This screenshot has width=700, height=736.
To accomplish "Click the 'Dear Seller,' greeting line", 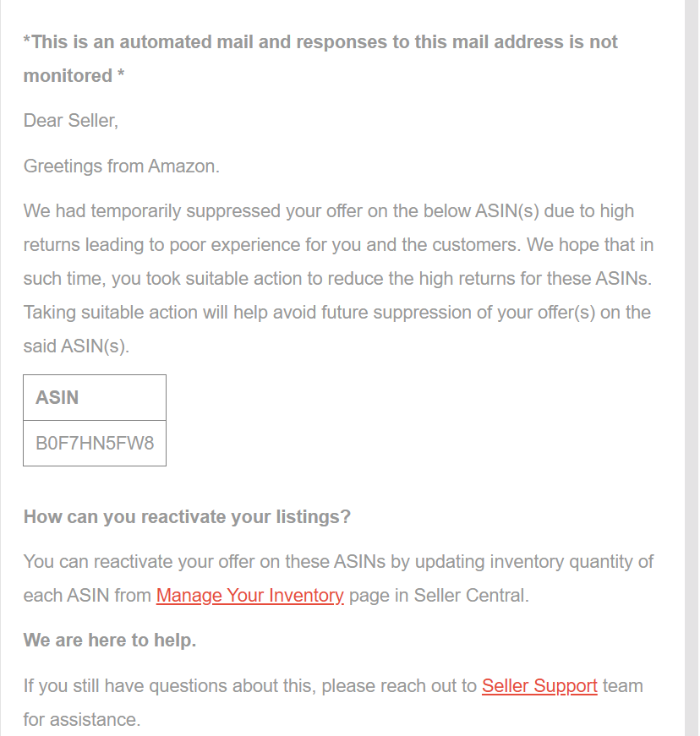I will click(71, 121).
